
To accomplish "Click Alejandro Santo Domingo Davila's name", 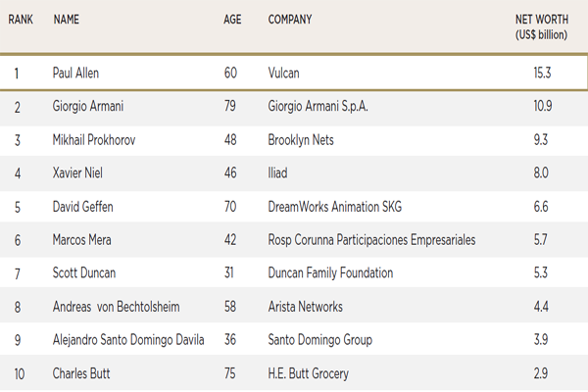I will point(129,340).
